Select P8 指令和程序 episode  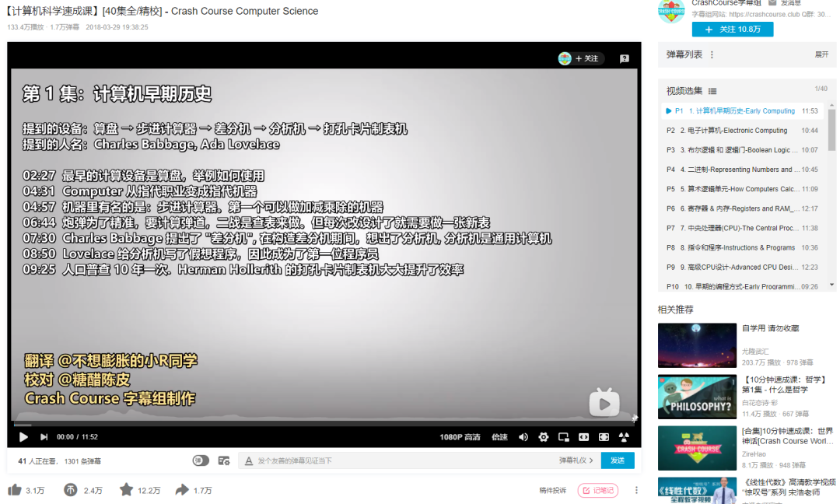[742, 247]
